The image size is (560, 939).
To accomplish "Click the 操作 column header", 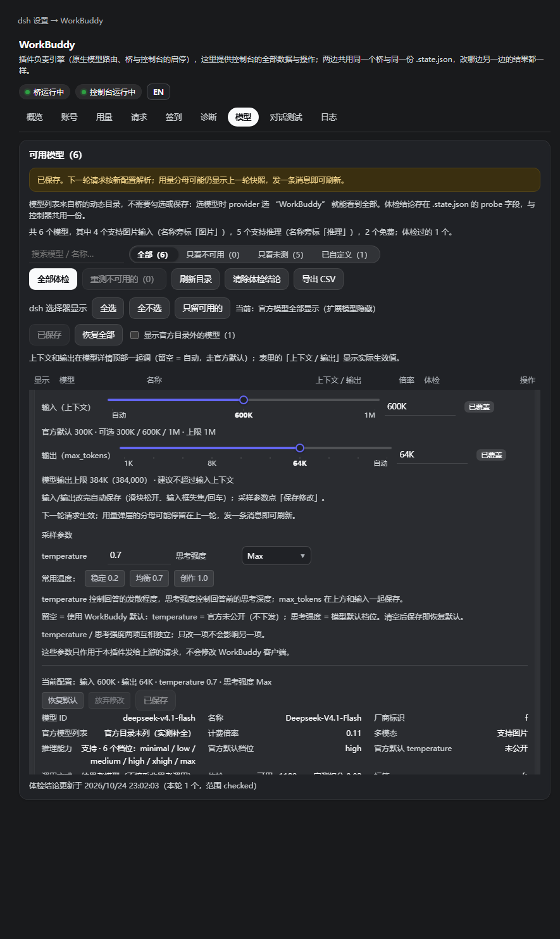I will pyautogui.click(x=528, y=380).
